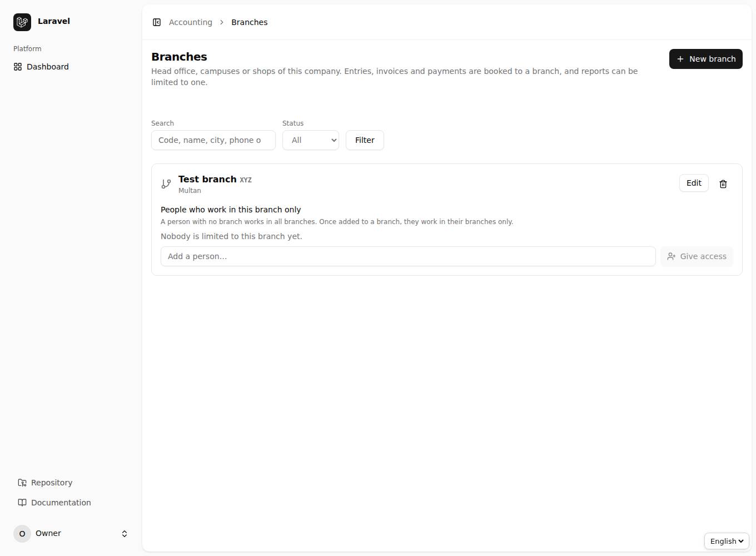
Task: Click the Dashboard grid icon
Action: click(18, 67)
